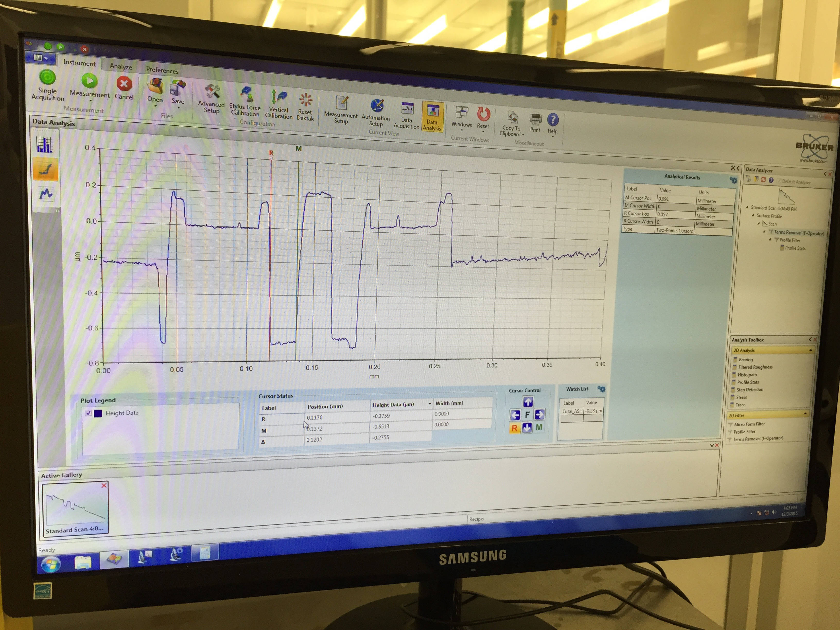Toggle the Default Analyzer checkbox
The width and height of the screenshot is (840, 630).
click(x=779, y=181)
